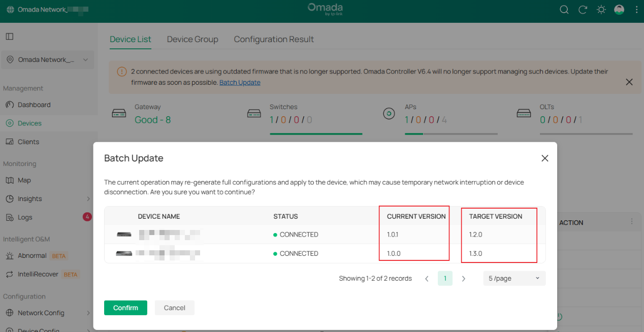Viewport: 644px width, 332px height.
Task: Click the DEVICE NAME column header
Action: click(x=159, y=216)
